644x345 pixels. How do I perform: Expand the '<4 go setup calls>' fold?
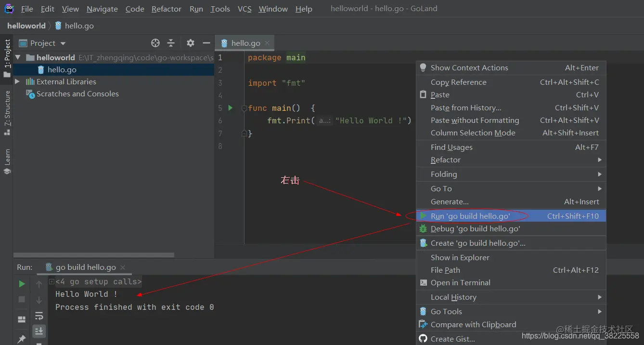[52, 281]
